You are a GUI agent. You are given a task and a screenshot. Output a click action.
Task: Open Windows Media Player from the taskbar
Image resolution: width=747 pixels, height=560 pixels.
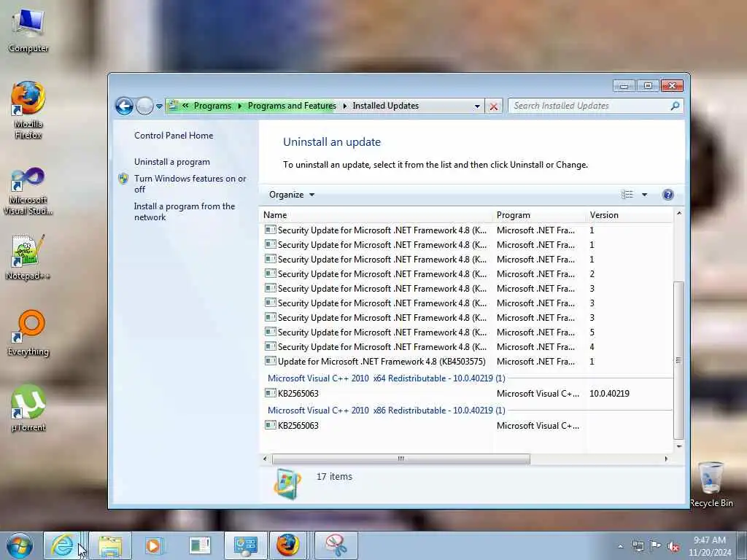[153, 545]
